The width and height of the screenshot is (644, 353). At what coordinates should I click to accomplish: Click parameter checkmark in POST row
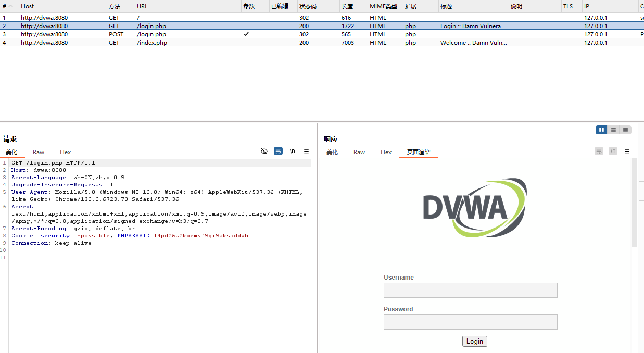click(246, 34)
